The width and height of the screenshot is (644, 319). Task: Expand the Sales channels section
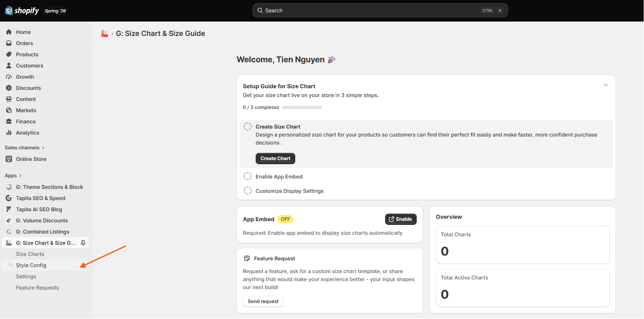pos(25,148)
